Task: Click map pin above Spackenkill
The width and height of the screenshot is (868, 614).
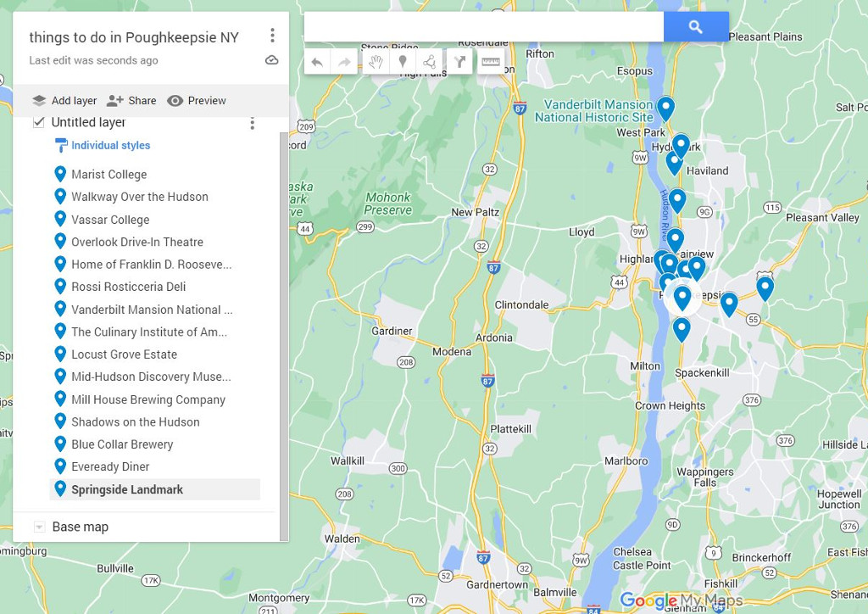Action: coord(682,329)
